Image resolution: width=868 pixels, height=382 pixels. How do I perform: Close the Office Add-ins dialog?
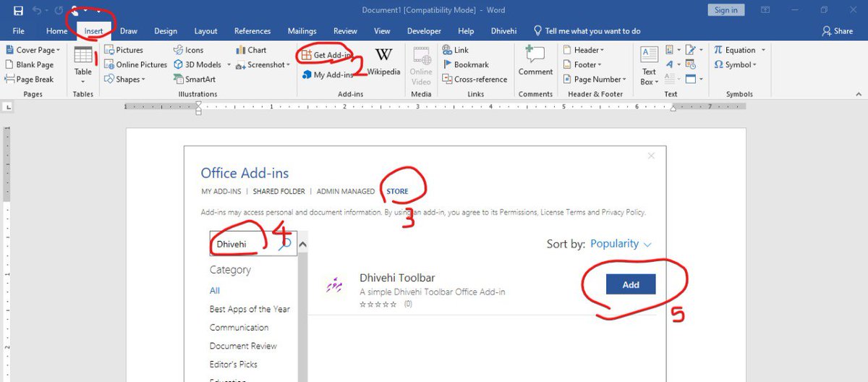(x=651, y=156)
